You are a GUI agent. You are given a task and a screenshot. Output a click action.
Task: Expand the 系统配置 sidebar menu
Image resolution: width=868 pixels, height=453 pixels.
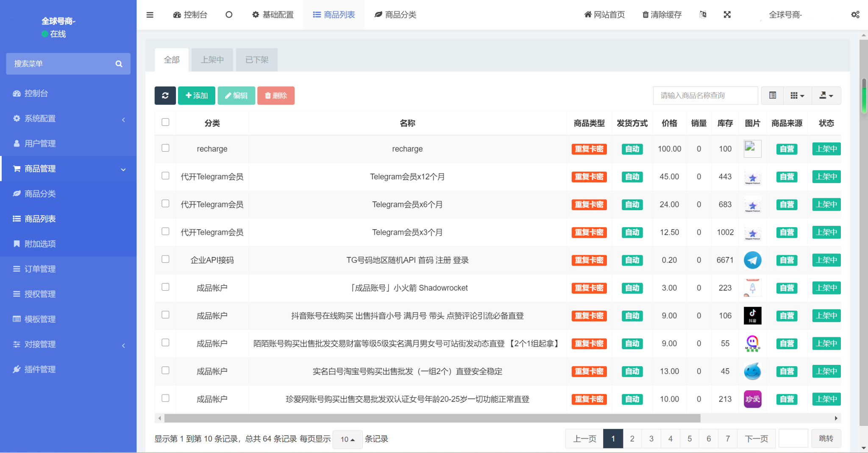[x=68, y=119]
